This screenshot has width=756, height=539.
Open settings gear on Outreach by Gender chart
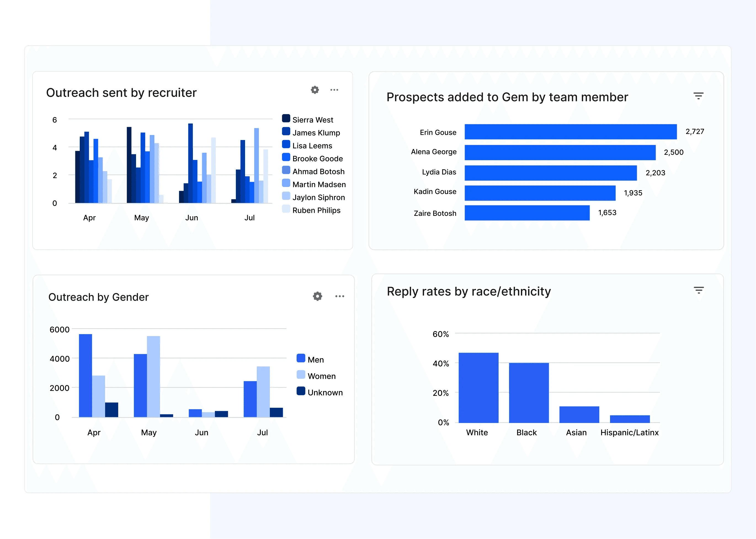pyautogui.click(x=318, y=296)
